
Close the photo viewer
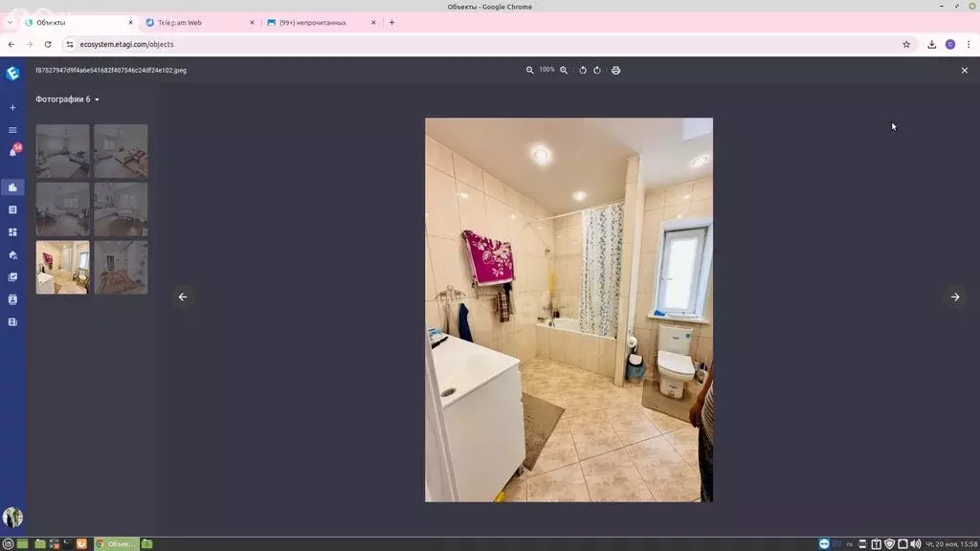(x=964, y=70)
